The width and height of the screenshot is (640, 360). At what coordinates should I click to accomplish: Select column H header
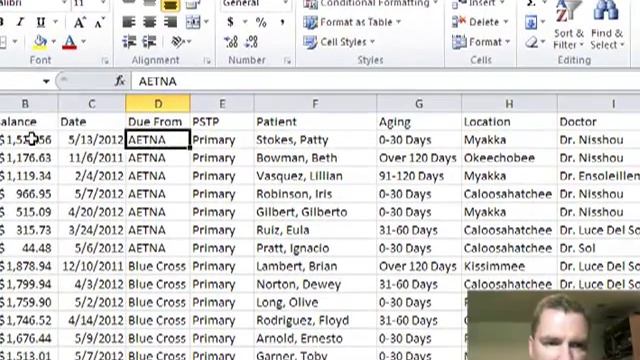pyautogui.click(x=509, y=104)
